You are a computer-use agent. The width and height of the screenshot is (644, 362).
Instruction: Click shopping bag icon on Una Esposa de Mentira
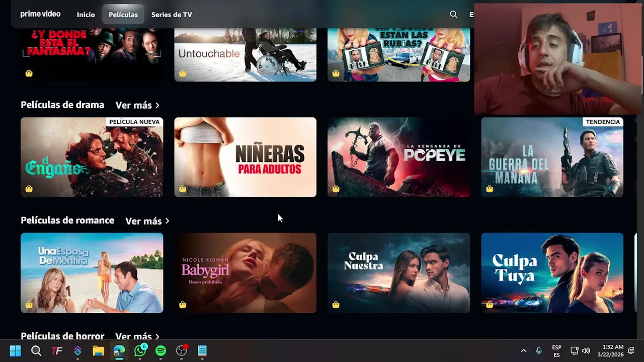tap(29, 305)
